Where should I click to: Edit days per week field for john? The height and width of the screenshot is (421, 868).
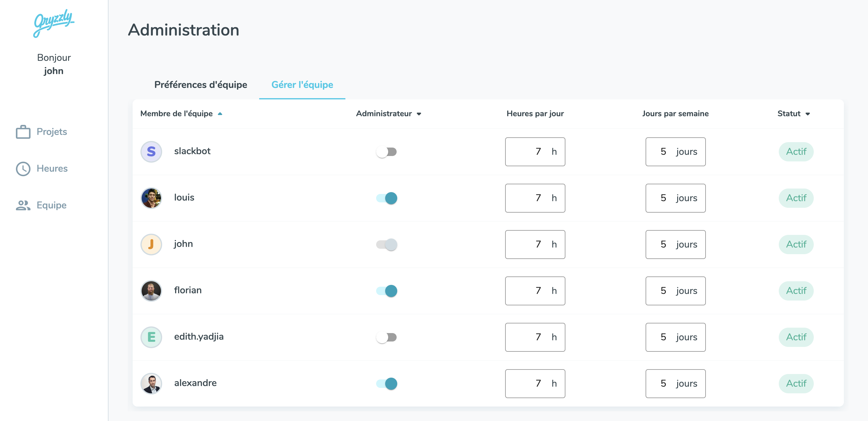click(x=676, y=245)
